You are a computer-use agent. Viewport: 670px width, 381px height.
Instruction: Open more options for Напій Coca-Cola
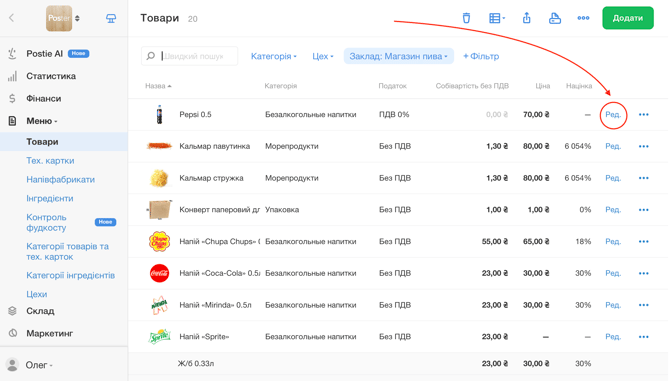point(644,273)
